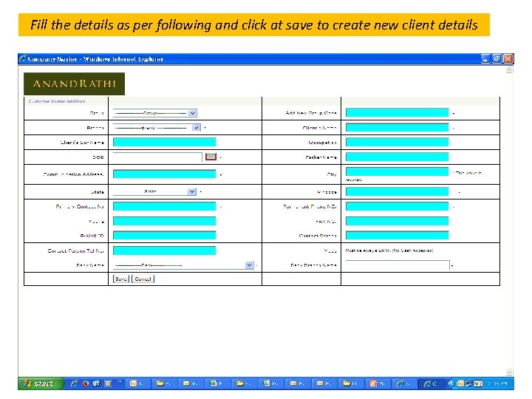Focus the Communication Address field
The image size is (532, 399).
pos(164,174)
